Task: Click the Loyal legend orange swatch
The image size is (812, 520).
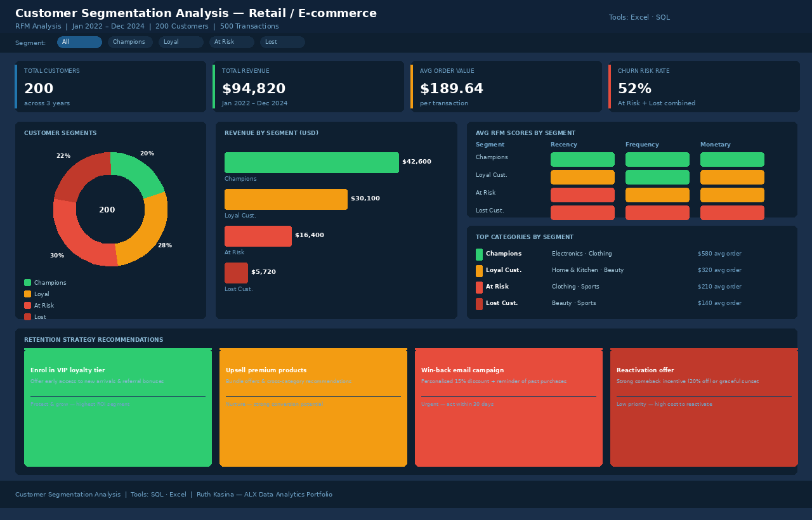Action: tap(27, 294)
